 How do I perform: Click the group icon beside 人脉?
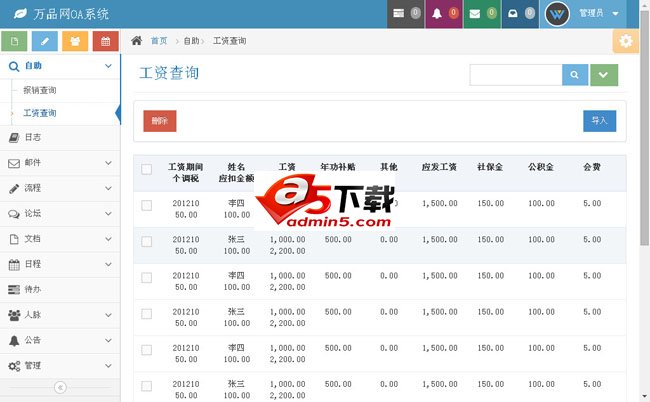14,315
